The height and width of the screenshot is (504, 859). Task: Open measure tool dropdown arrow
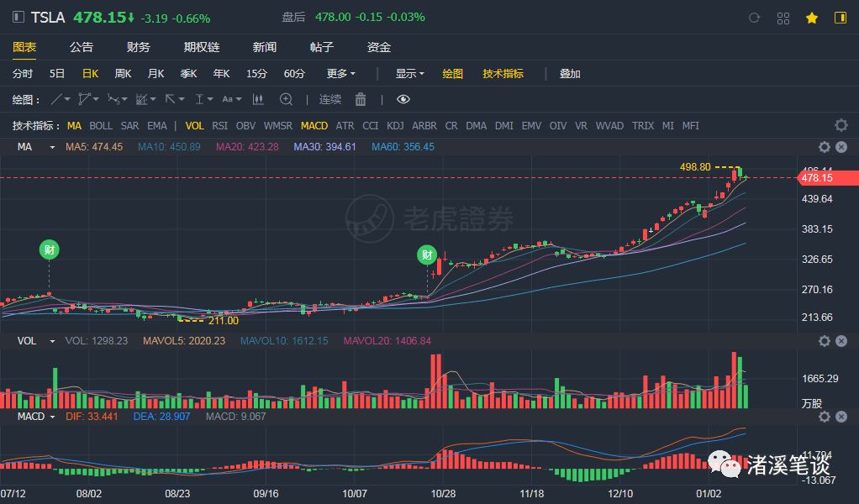tap(210, 100)
